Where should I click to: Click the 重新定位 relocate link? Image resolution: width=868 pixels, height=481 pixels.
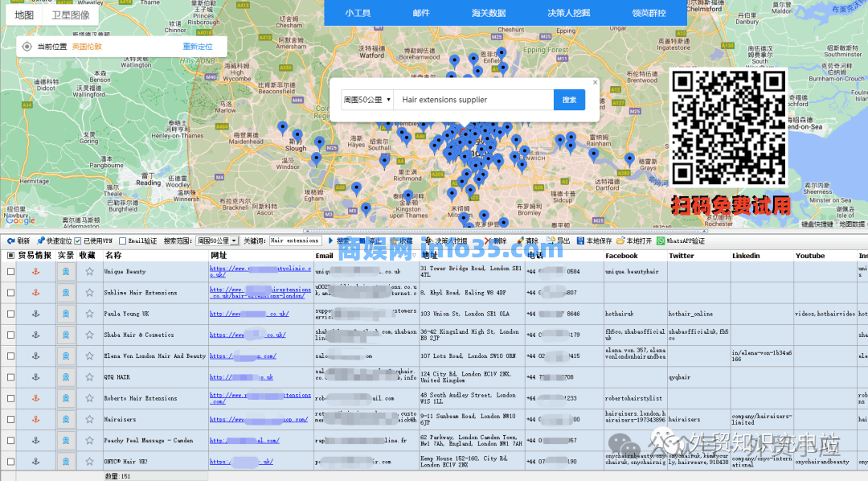[198, 47]
